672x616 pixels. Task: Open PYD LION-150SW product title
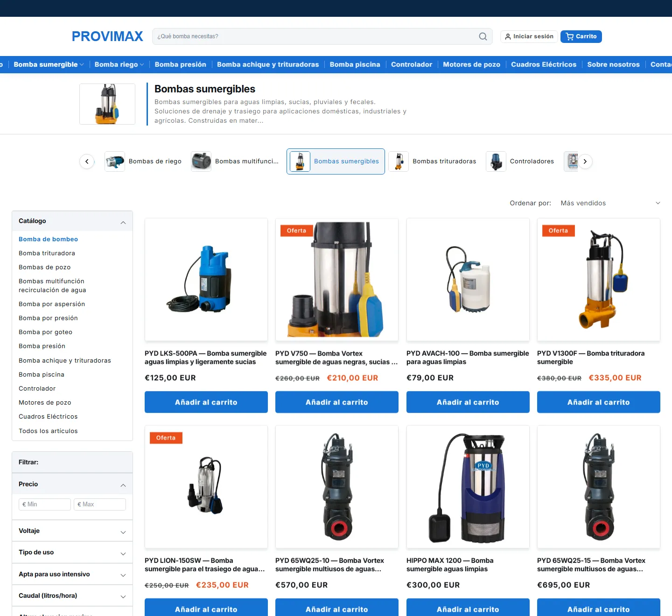pyautogui.click(x=205, y=565)
